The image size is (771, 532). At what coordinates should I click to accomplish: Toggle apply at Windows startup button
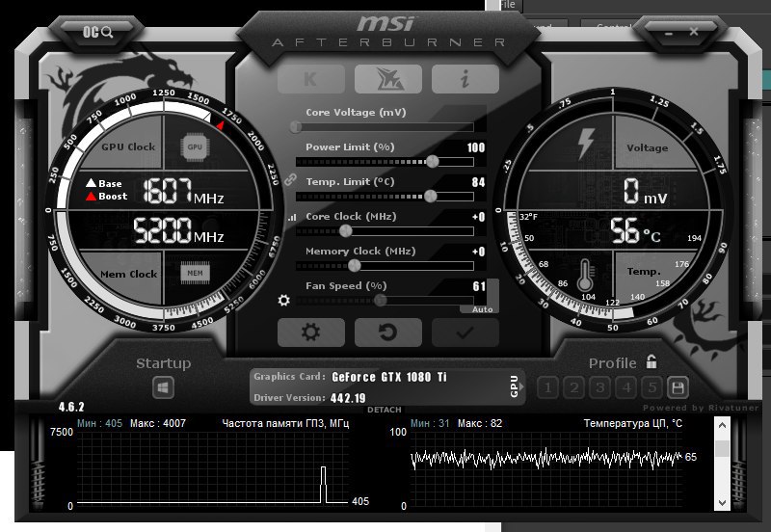point(163,388)
